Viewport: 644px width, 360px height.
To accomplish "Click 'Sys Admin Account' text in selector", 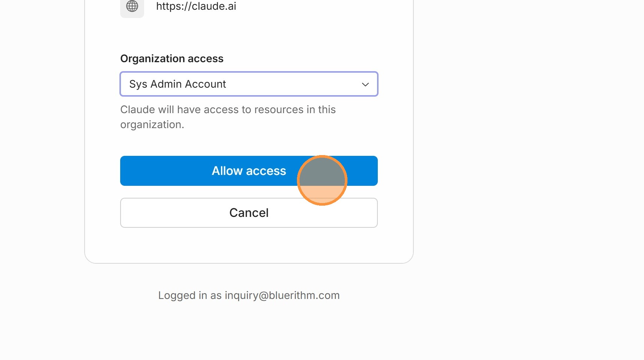I will click(177, 84).
